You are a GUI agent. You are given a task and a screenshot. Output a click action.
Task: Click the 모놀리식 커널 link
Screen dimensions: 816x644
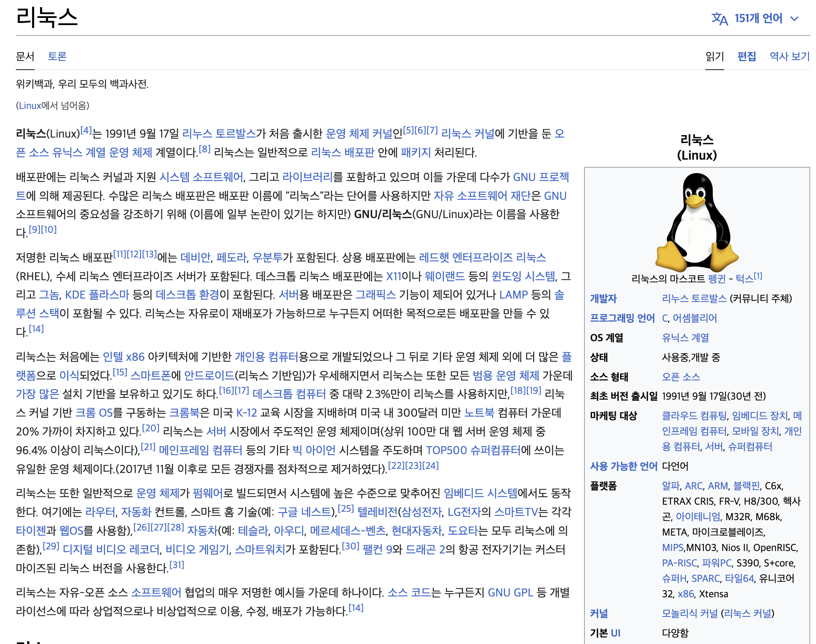(690, 613)
